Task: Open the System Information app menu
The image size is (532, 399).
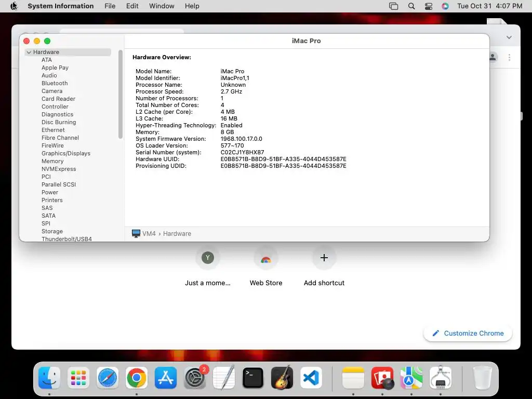Action: [x=60, y=6]
